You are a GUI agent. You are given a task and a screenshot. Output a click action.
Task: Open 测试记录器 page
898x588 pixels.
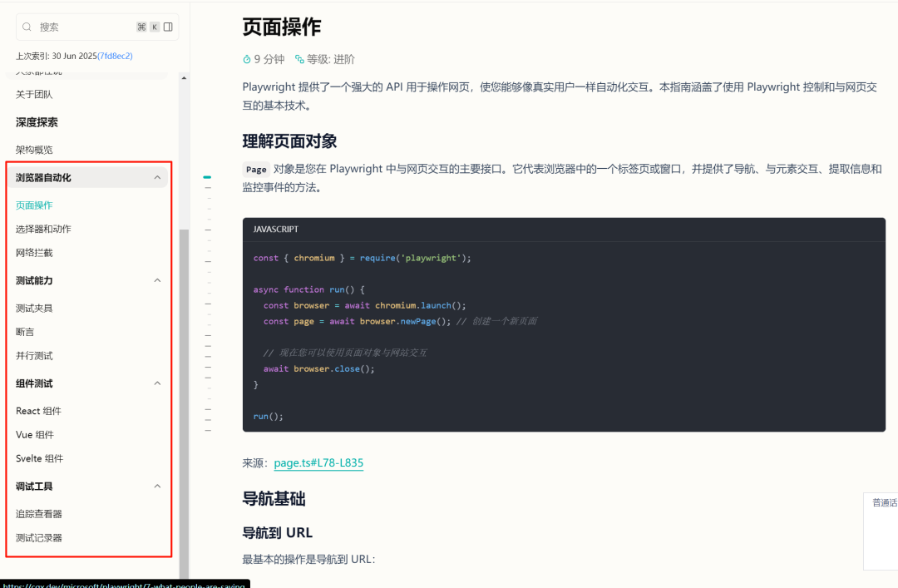coord(39,537)
